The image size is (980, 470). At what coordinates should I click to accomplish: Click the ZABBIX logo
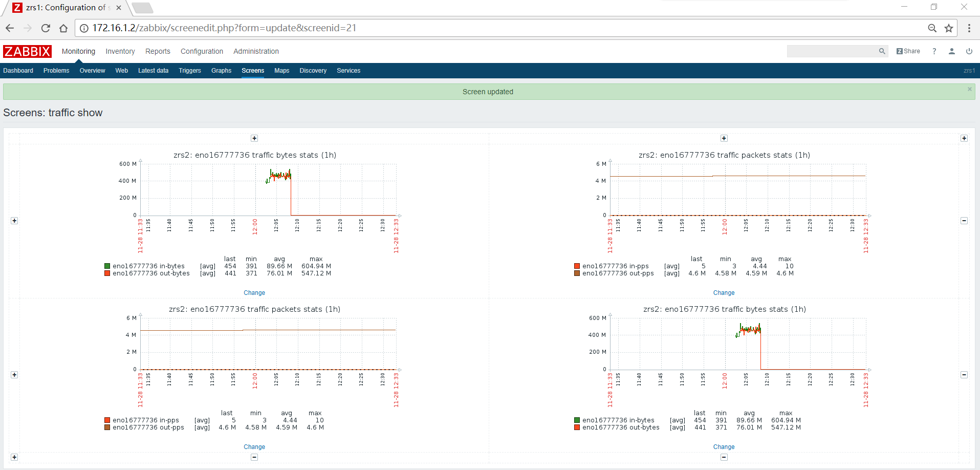point(27,51)
